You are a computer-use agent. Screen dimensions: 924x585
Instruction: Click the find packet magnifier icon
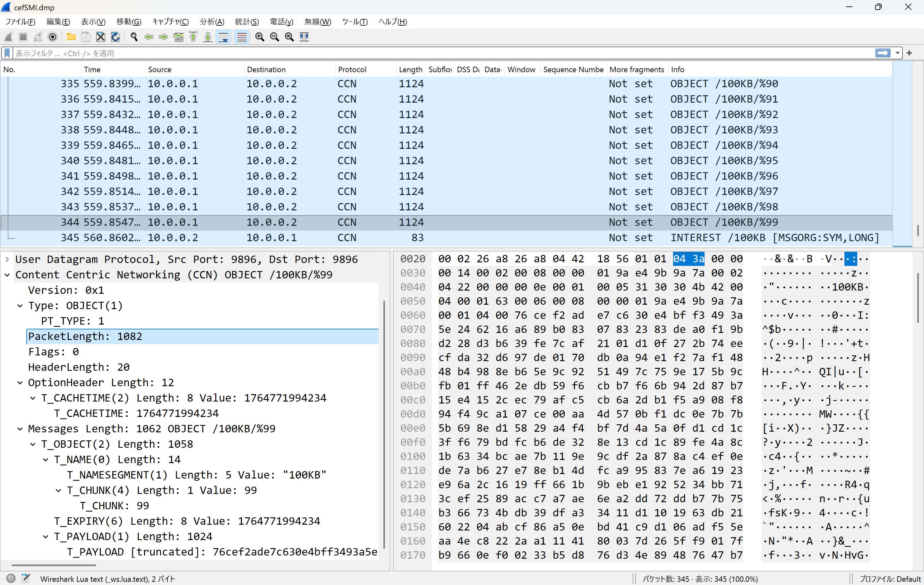click(134, 37)
